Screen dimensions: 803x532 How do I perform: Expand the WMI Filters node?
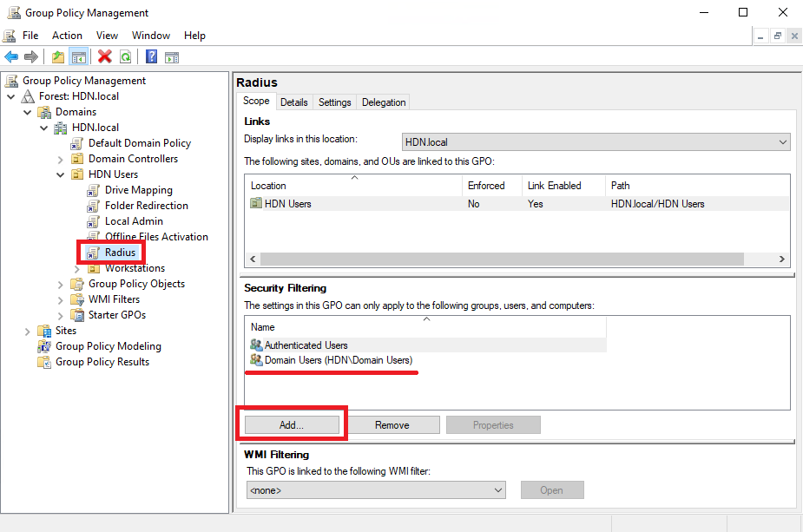[x=61, y=299]
